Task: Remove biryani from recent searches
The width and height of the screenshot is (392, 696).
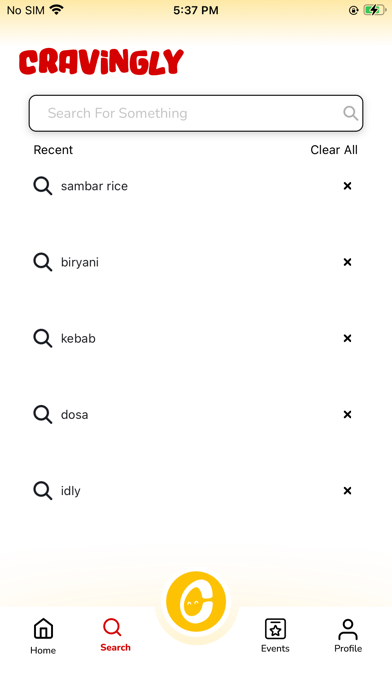Action: coord(347,262)
